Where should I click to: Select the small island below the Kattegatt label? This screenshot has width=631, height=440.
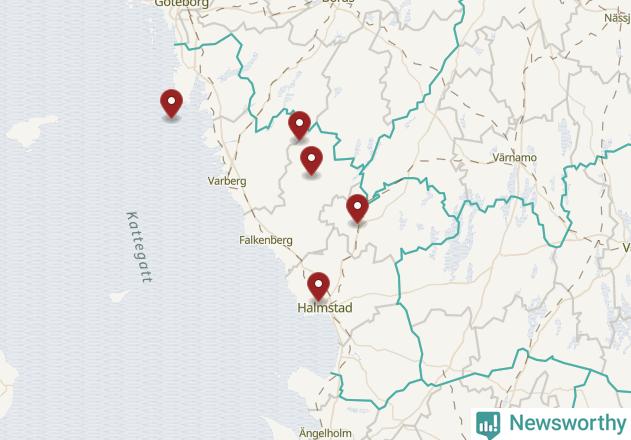(119, 296)
